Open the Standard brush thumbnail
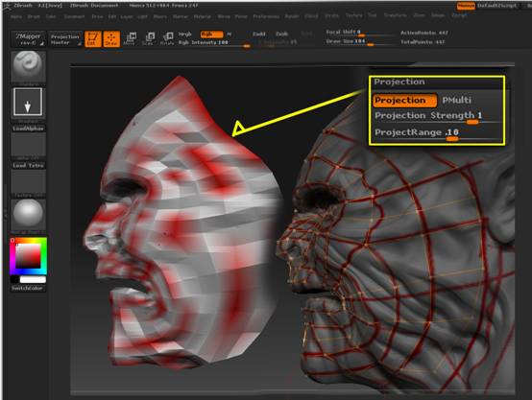 [x=28, y=66]
